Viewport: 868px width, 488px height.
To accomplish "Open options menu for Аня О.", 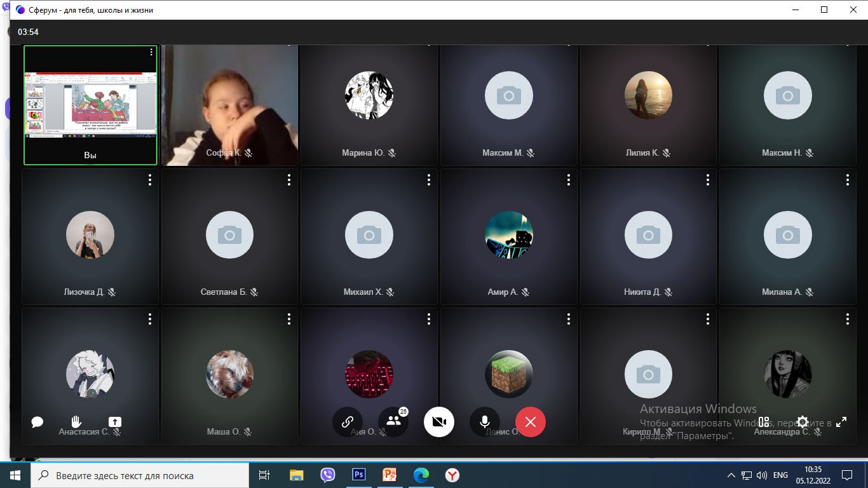I will [x=429, y=318].
